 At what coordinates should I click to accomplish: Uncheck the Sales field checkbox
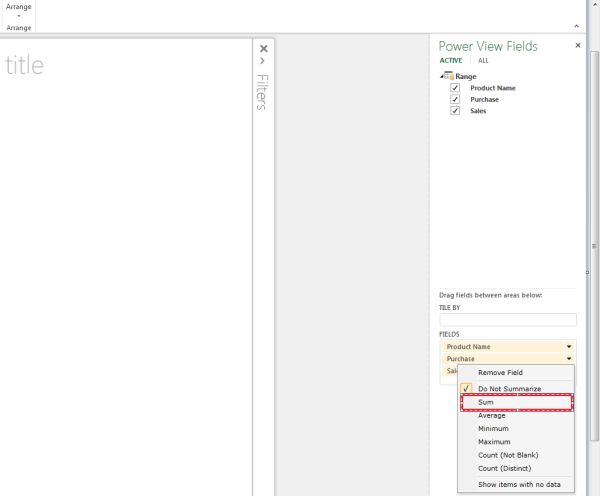455,111
